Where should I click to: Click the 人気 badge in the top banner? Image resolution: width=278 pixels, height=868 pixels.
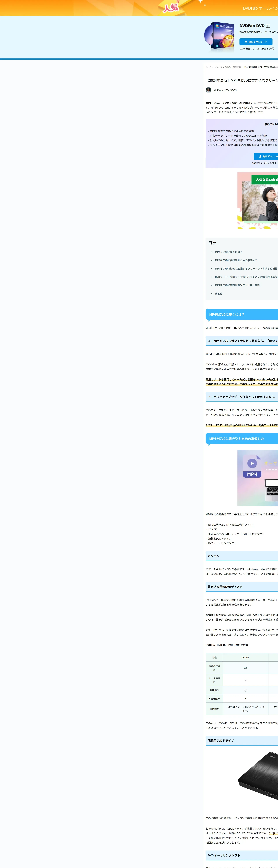click(171, 7)
